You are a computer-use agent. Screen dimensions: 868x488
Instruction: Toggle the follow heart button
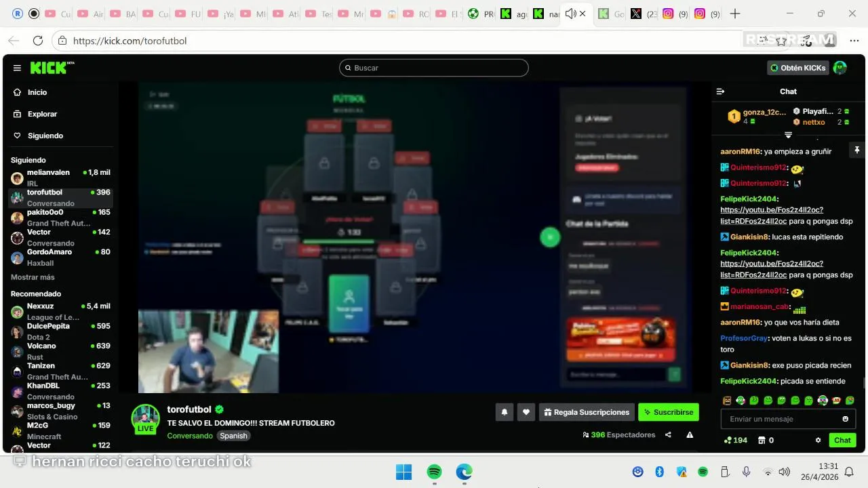(x=526, y=412)
